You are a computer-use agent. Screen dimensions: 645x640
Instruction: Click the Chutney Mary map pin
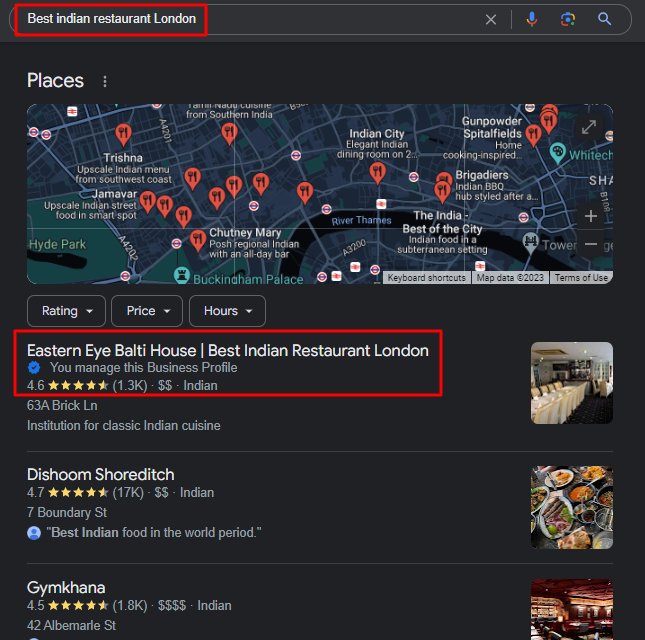198,241
